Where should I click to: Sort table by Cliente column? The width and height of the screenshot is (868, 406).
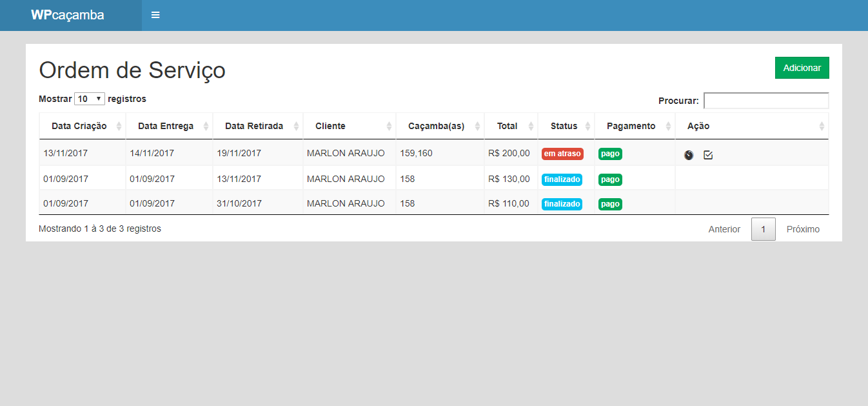pyautogui.click(x=330, y=126)
